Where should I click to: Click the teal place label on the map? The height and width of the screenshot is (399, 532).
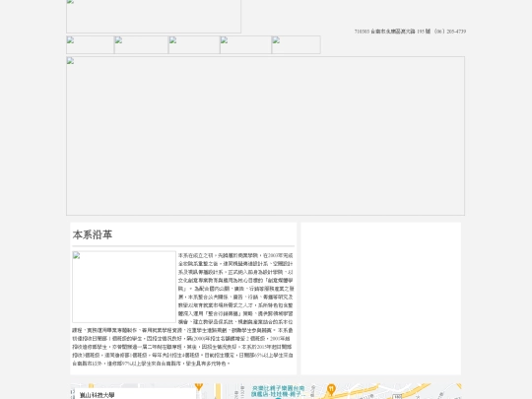click(x=278, y=391)
